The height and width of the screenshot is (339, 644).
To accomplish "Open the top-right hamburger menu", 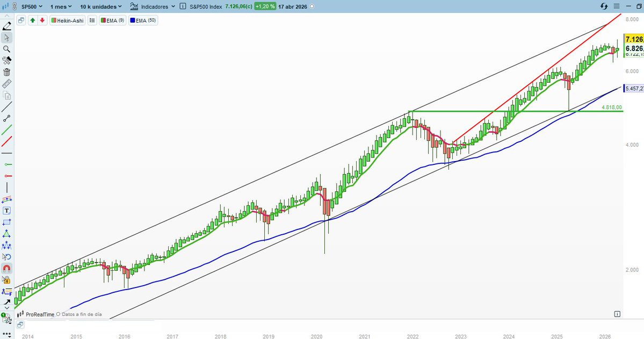I will tap(617, 6).
